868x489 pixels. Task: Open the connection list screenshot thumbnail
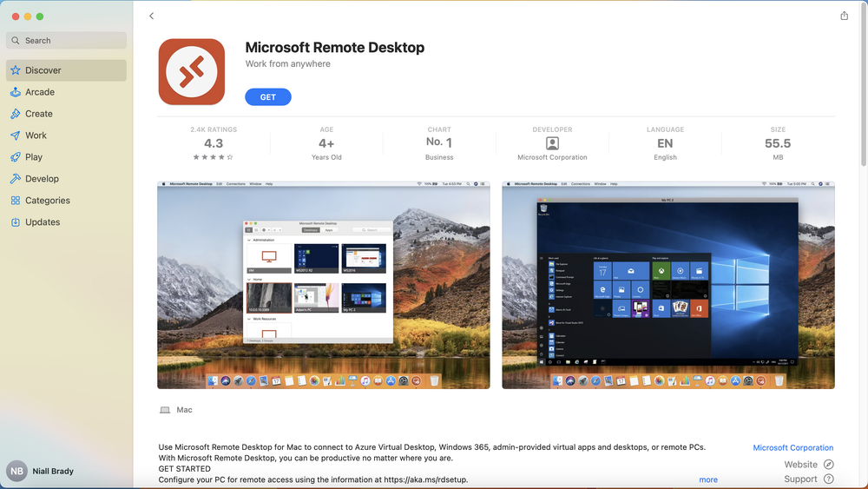tap(323, 285)
